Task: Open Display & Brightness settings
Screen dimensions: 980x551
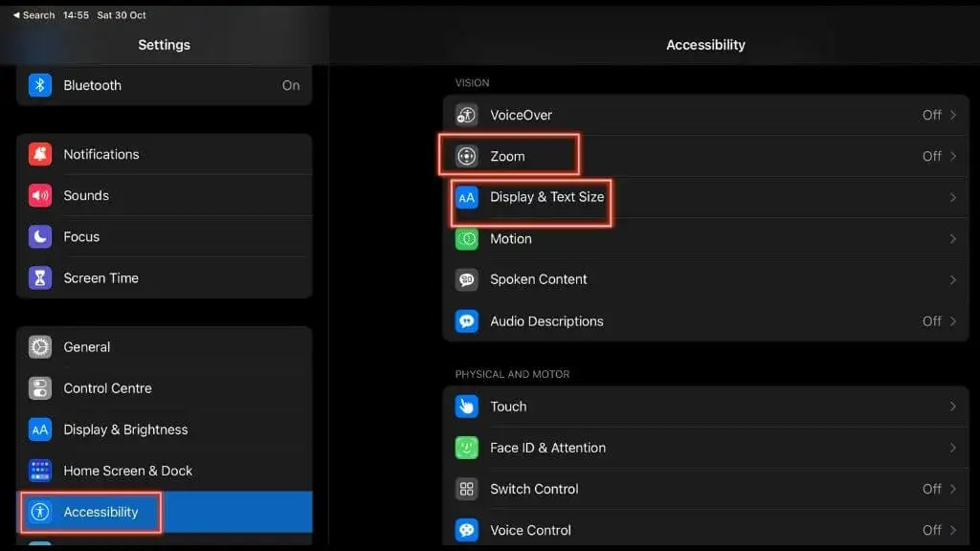Action: coord(165,430)
